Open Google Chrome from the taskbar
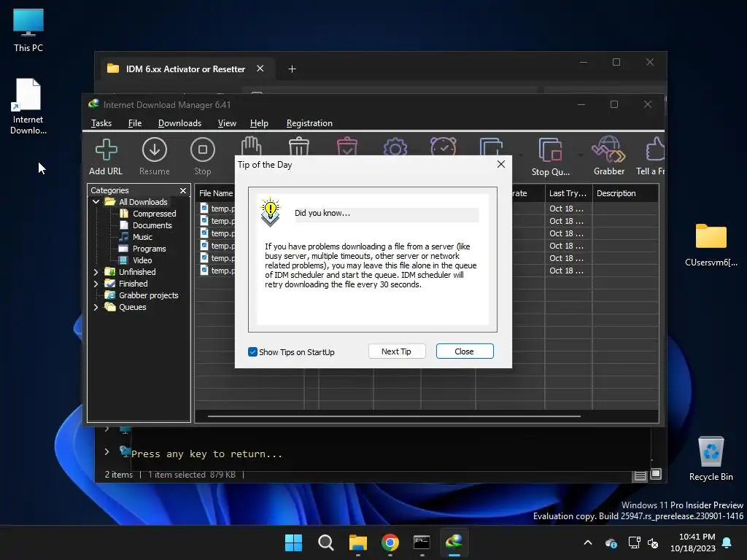This screenshot has height=560, width=747. pyautogui.click(x=390, y=542)
